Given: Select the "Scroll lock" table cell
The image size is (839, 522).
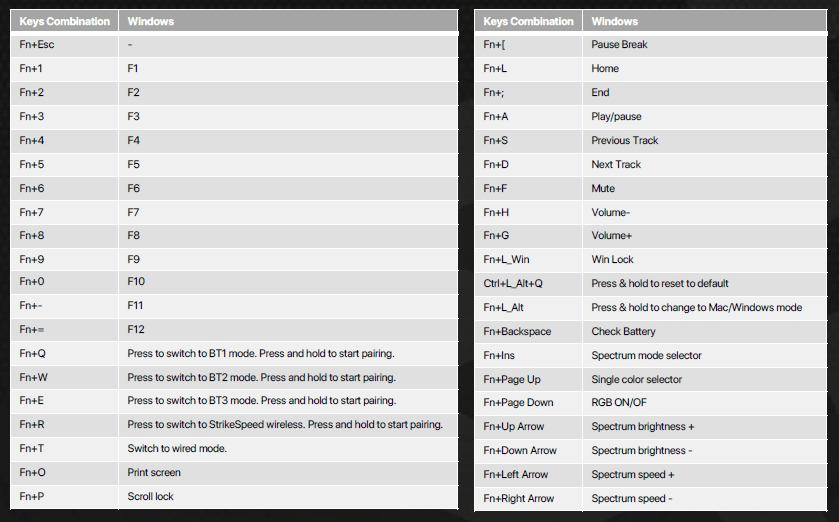Looking at the screenshot, I should (x=150, y=497).
